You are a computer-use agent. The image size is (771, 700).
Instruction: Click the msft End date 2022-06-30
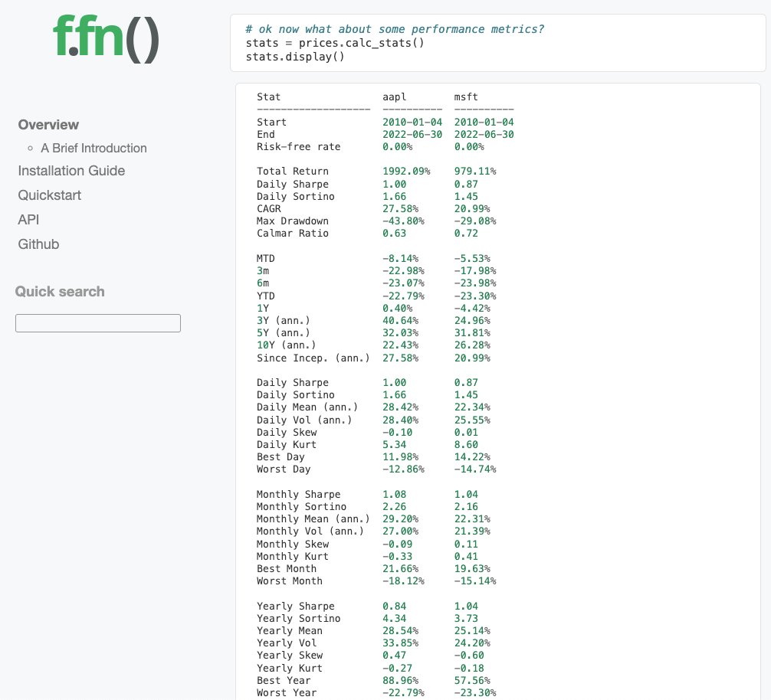[484, 134]
